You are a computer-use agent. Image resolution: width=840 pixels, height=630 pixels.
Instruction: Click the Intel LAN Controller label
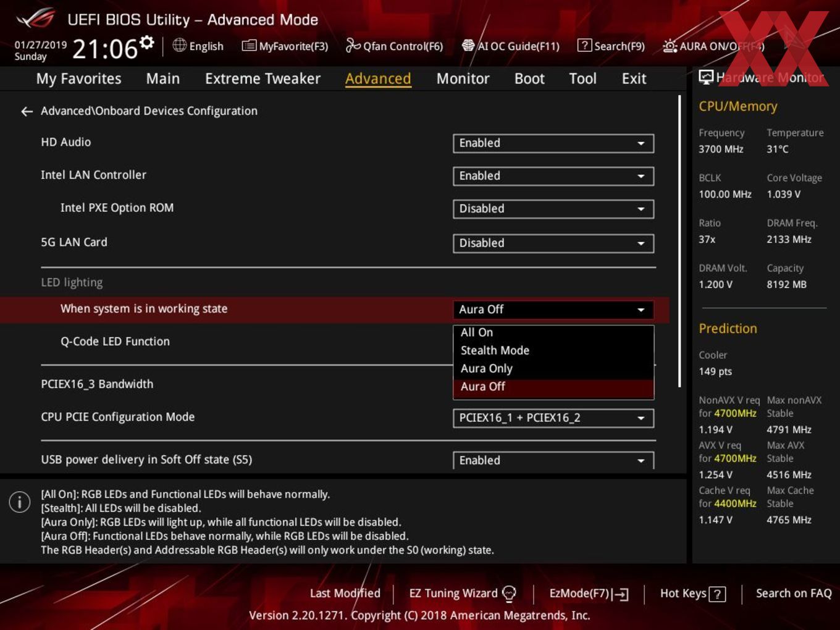coord(93,175)
